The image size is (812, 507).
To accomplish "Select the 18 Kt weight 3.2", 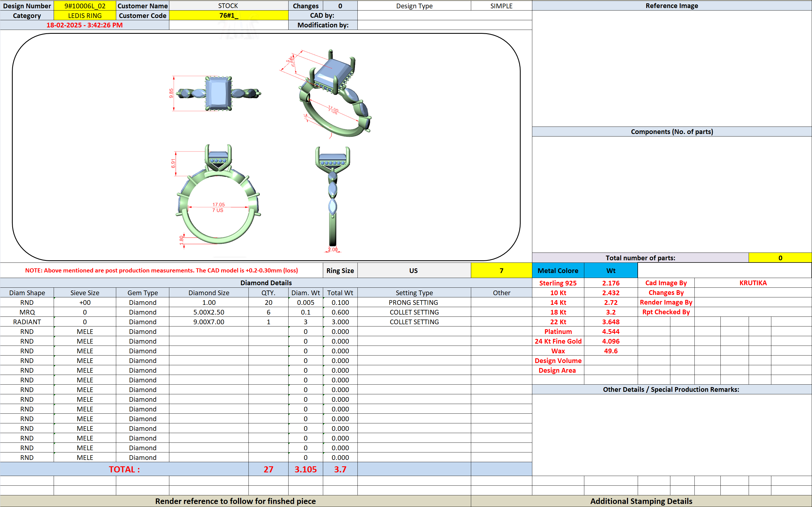I will click(x=611, y=312).
